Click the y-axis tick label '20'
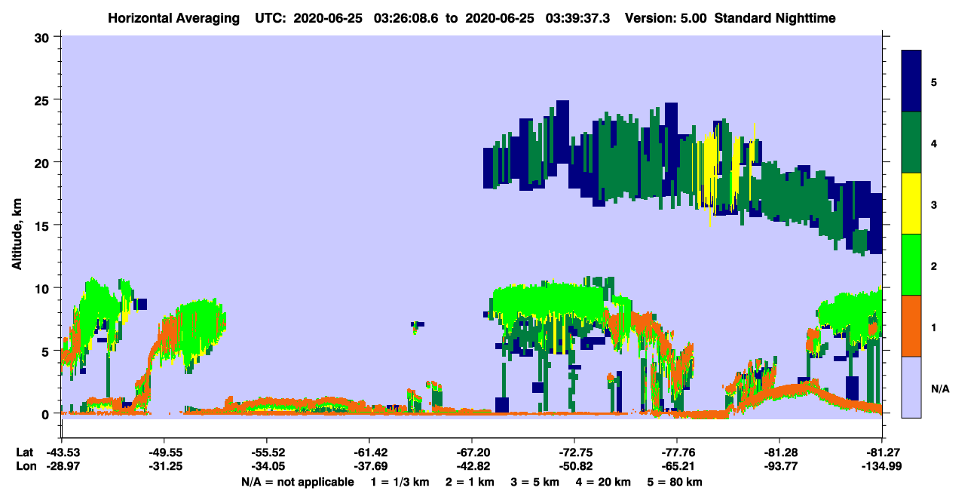This screenshot has width=980, height=503. (44, 163)
